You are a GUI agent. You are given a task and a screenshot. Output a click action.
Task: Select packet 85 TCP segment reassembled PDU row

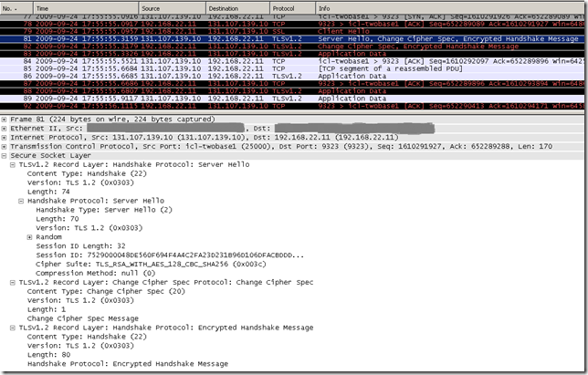292,69
